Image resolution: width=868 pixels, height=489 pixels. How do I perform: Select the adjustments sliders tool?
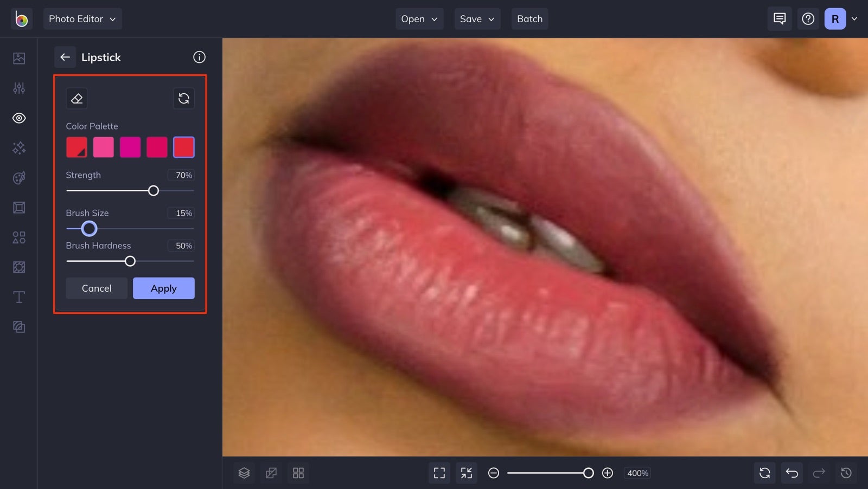tap(18, 88)
